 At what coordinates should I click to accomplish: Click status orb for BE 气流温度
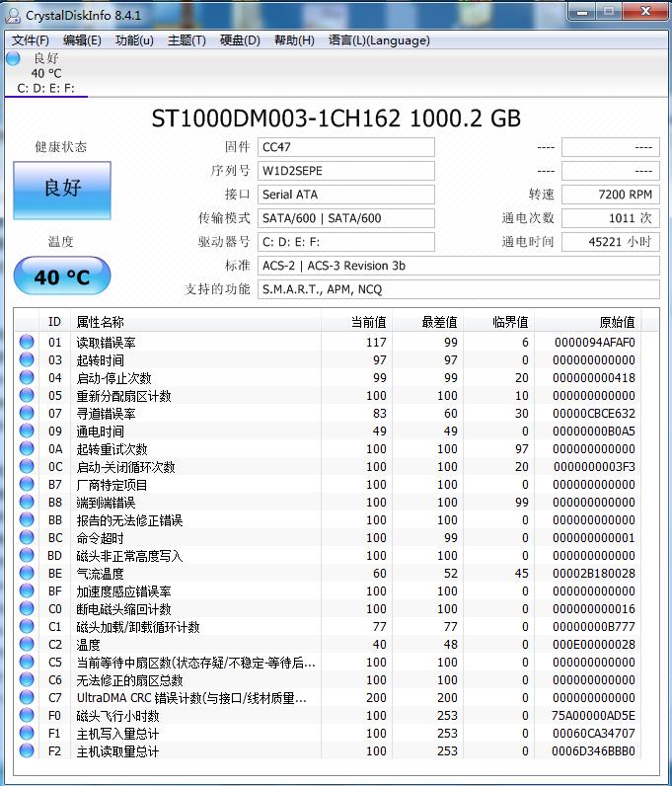coord(27,573)
